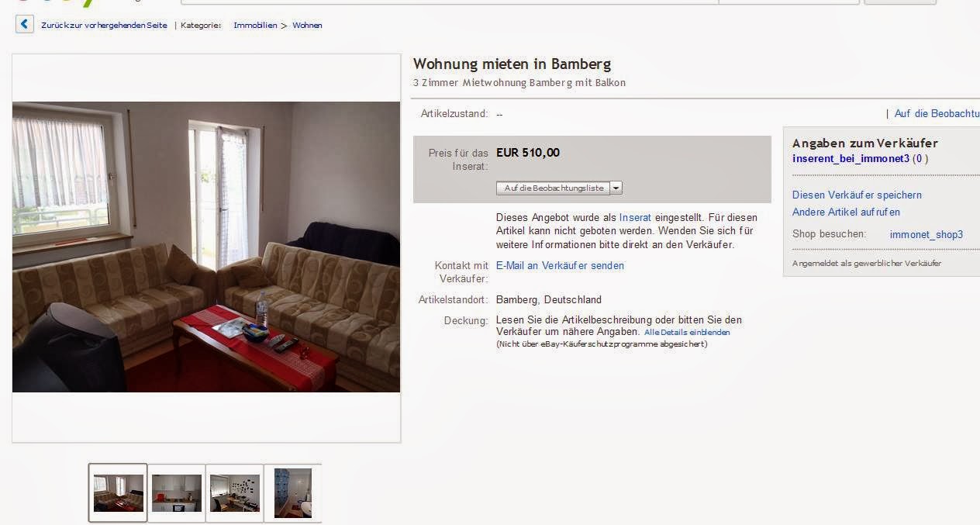Visit the immonet_shop3 shop link

click(x=927, y=234)
